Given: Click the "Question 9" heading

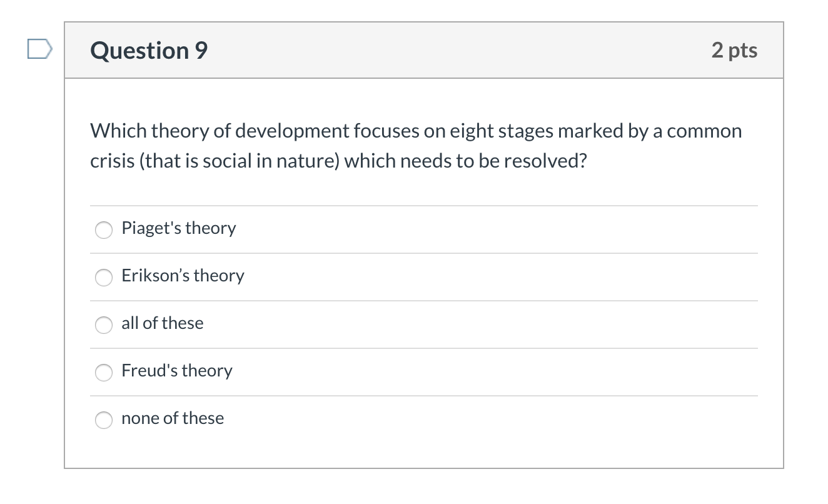Looking at the screenshot, I should click(149, 51).
